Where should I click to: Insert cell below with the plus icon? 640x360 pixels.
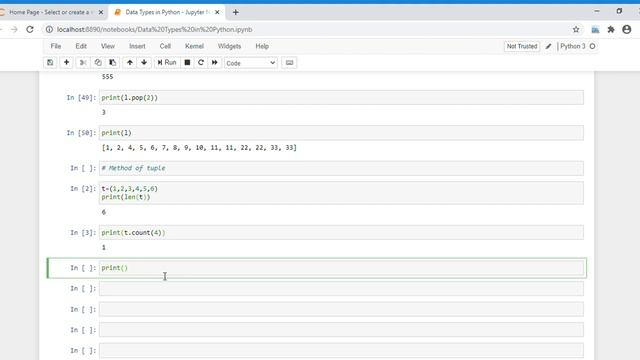66,62
